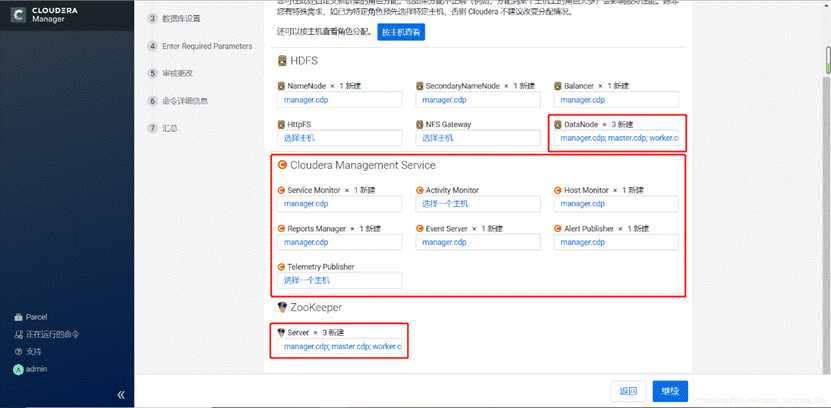Click the admin avatar icon

(x=18, y=369)
